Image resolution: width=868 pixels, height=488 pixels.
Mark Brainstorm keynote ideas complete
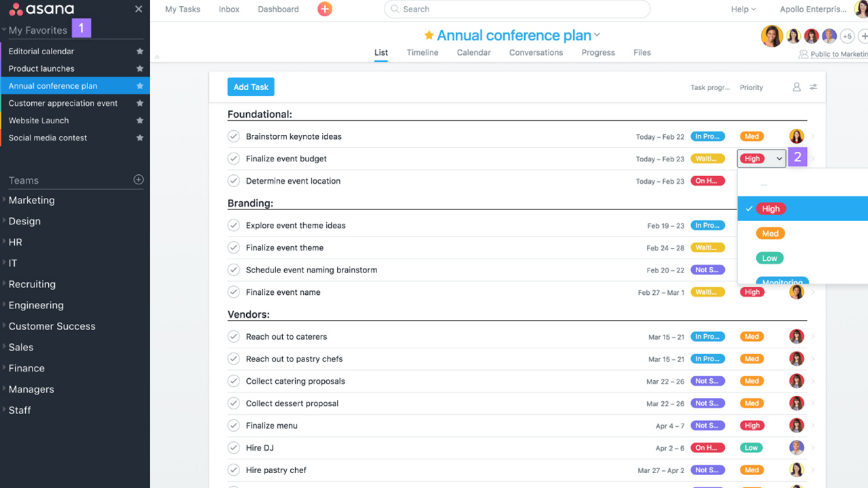(234, 136)
